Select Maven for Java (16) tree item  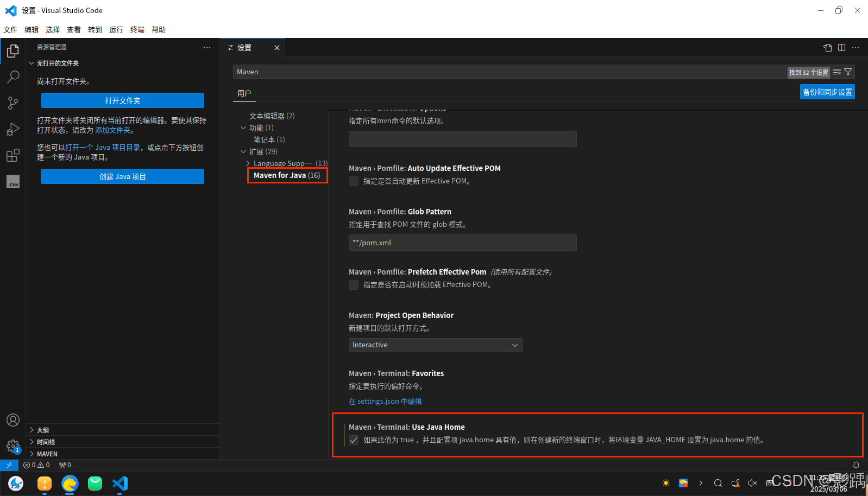coord(287,175)
